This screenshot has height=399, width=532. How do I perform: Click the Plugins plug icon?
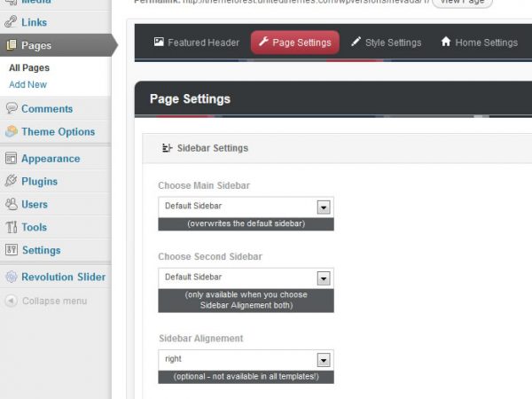click(12, 181)
